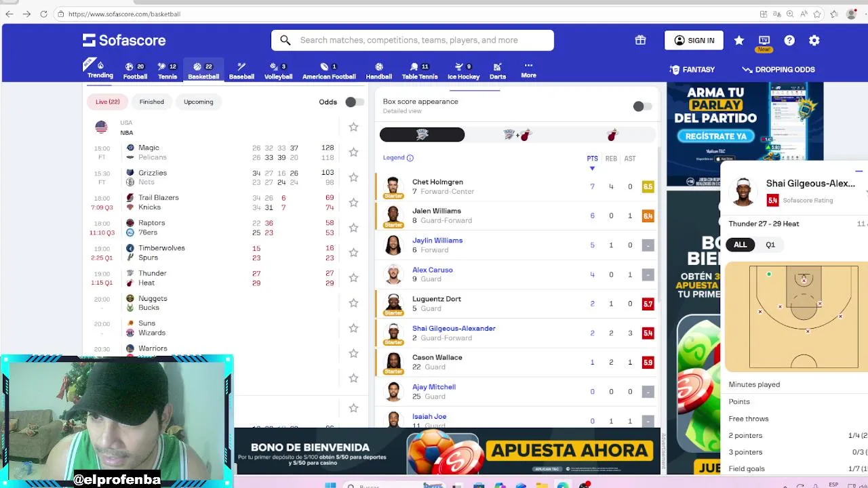Image resolution: width=868 pixels, height=488 pixels.
Task: Sort players by REB column
Action: point(611,159)
